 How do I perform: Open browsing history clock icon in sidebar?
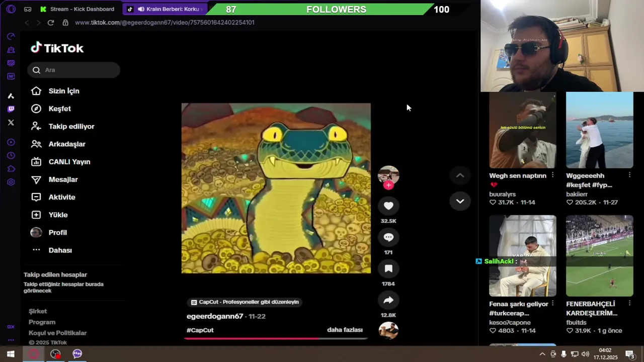pyautogui.click(x=11, y=156)
